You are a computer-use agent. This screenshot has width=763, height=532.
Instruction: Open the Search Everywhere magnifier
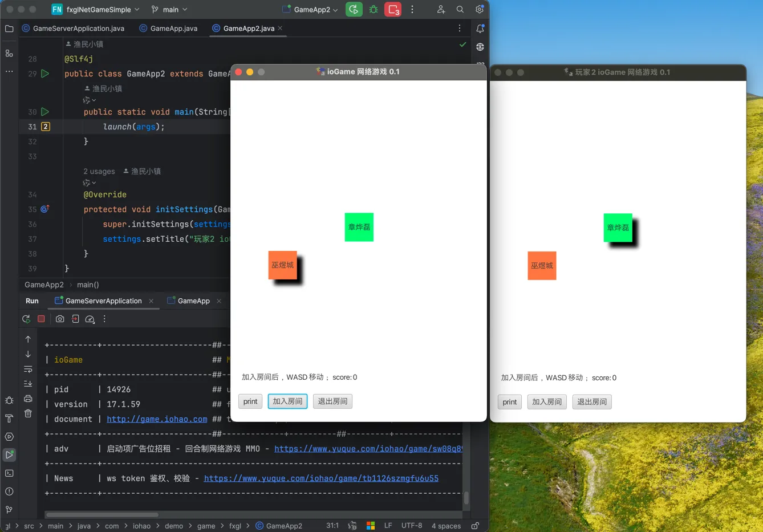(x=460, y=10)
